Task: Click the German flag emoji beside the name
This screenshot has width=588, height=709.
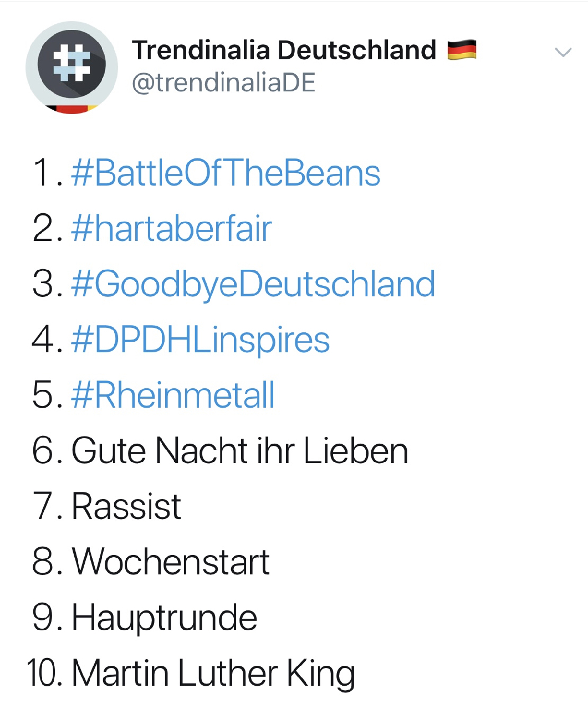Action: (462, 50)
